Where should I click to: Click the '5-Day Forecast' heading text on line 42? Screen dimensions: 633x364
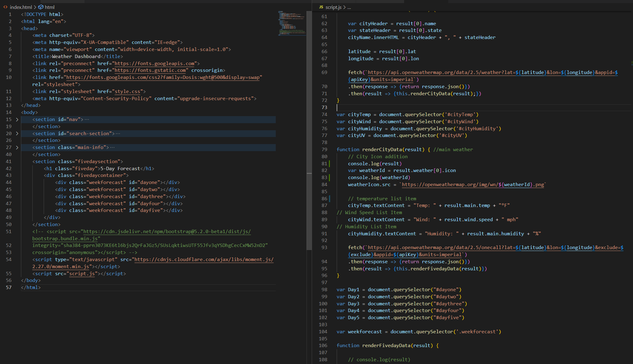click(120, 169)
